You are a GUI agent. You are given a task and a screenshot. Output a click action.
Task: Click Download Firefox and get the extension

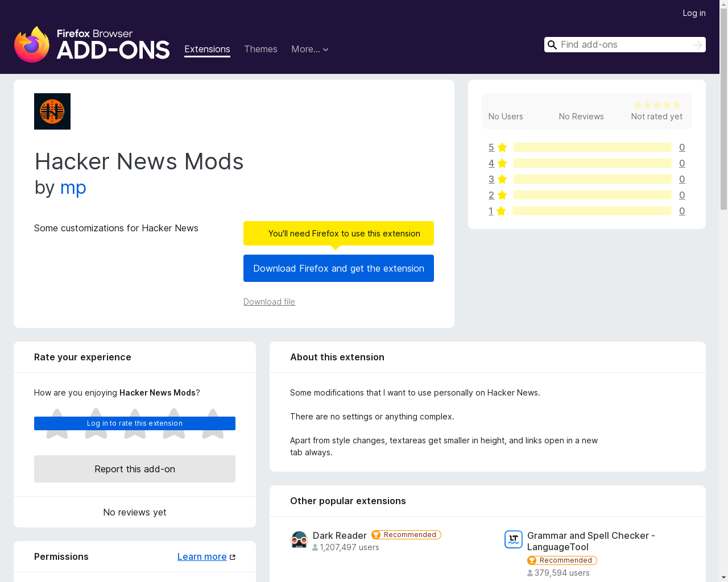tap(338, 268)
